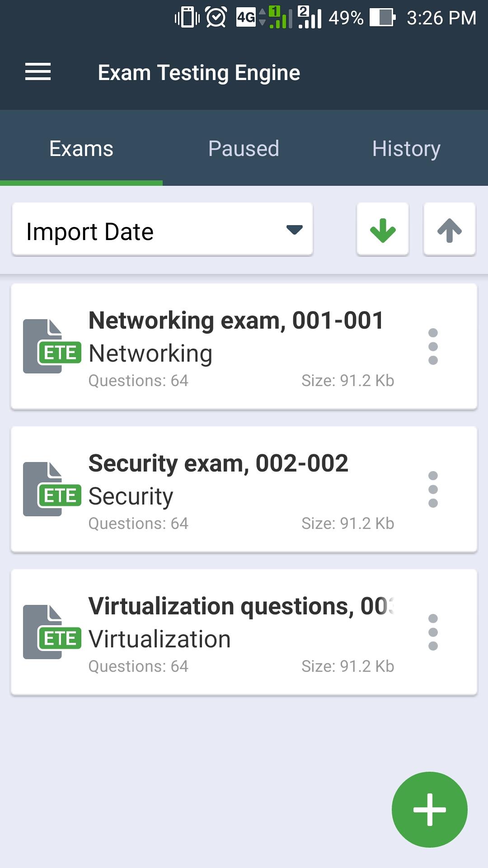Image resolution: width=488 pixels, height=868 pixels.
Task: Click the Import Date dropdown arrow
Action: [x=294, y=230]
